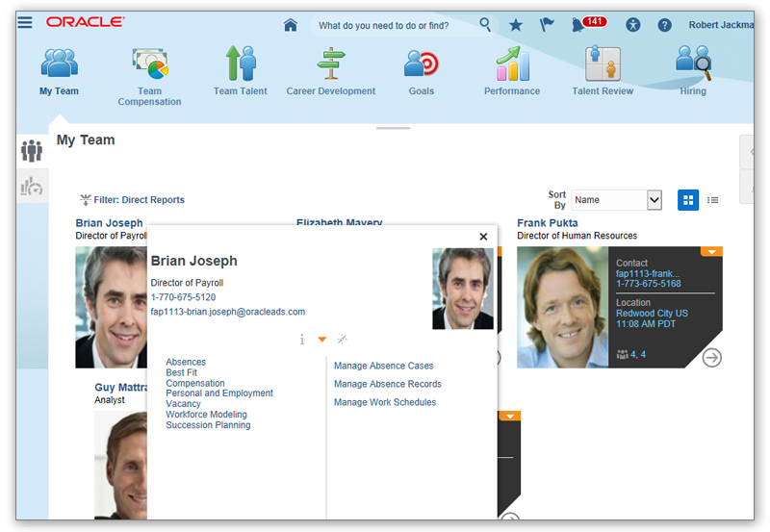770x532 pixels.
Task: Switch to grid view
Action: 688,200
